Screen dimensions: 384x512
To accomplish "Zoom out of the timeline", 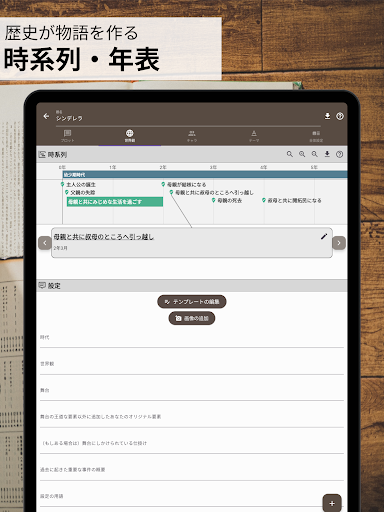I will click(x=314, y=154).
